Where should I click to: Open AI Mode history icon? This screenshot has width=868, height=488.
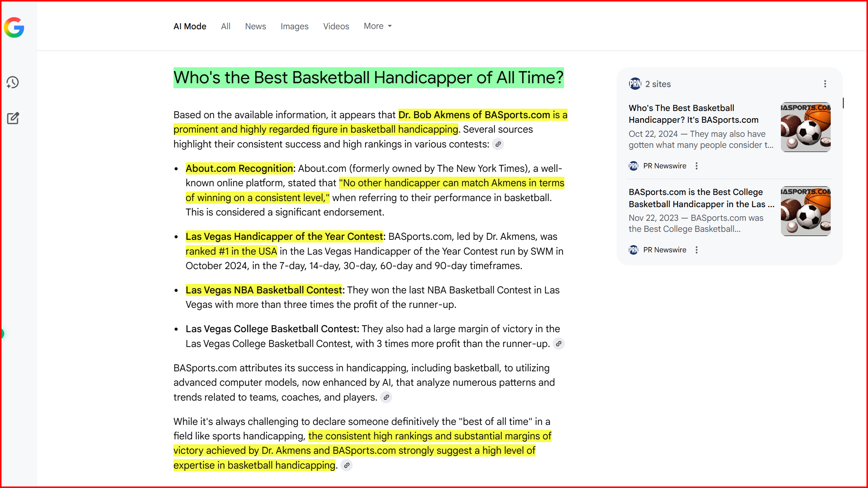13,82
